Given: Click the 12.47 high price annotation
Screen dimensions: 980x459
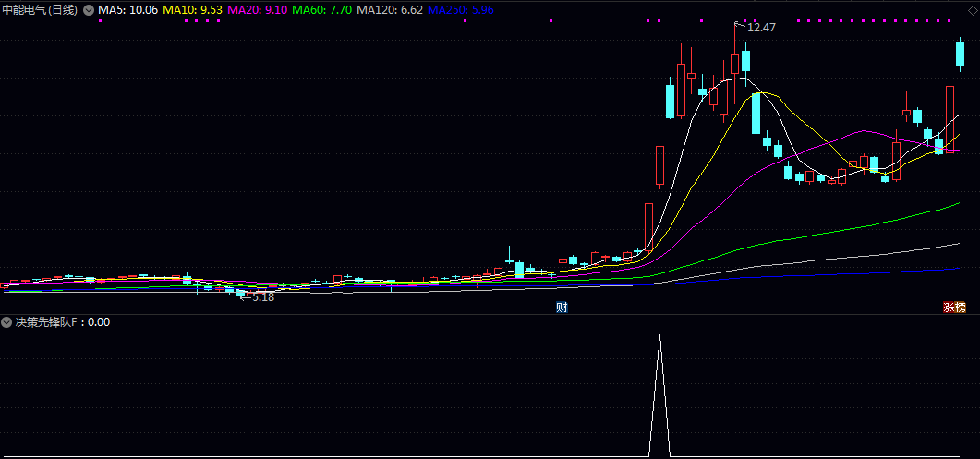Looking at the screenshot, I should (x=760, y=28).
